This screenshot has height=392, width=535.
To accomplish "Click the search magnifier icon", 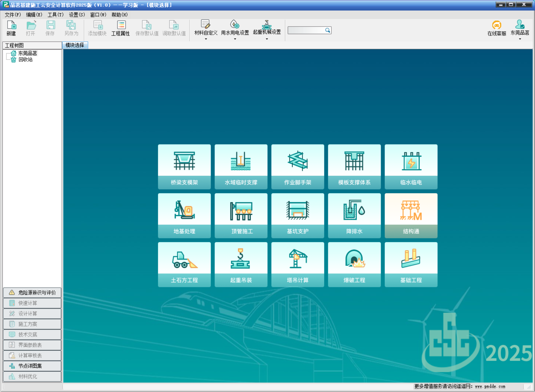I will tap(327, 30).
